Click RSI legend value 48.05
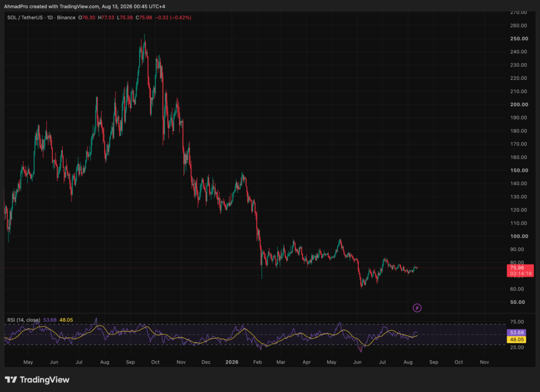 click(66, 320)
